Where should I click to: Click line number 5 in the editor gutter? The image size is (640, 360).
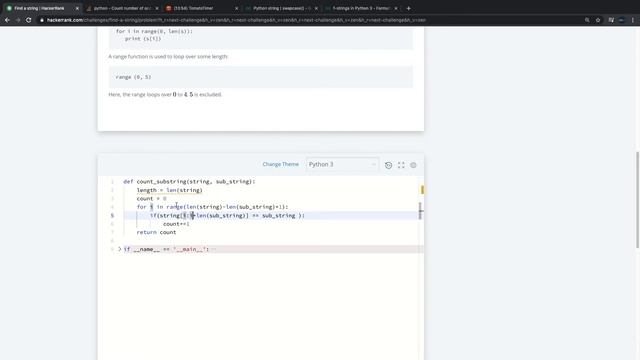pyautogui.click(x=112, y=216)
